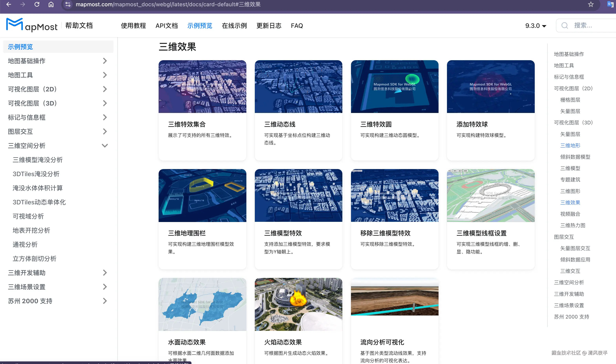Click the MapMost logo
The height and width of the screenshot is (364, 616).
(32, 25)
